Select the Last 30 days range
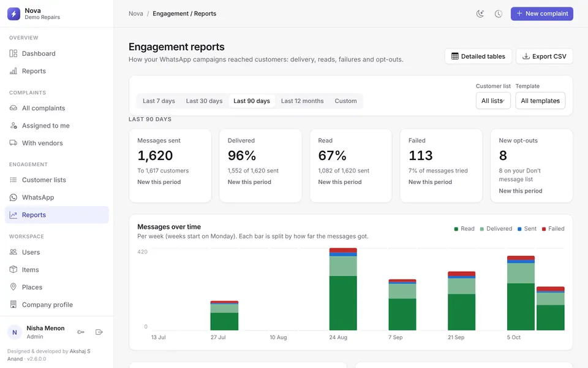The width and height of the screenshot is (588, 368). pos(204,101)
